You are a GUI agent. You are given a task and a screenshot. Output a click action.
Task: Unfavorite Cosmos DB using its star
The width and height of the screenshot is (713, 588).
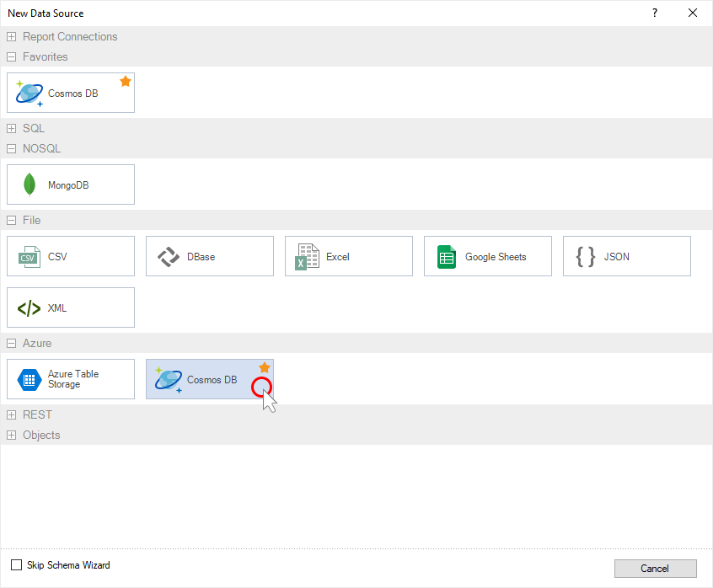pyautogui.click(x=264, y=367)
